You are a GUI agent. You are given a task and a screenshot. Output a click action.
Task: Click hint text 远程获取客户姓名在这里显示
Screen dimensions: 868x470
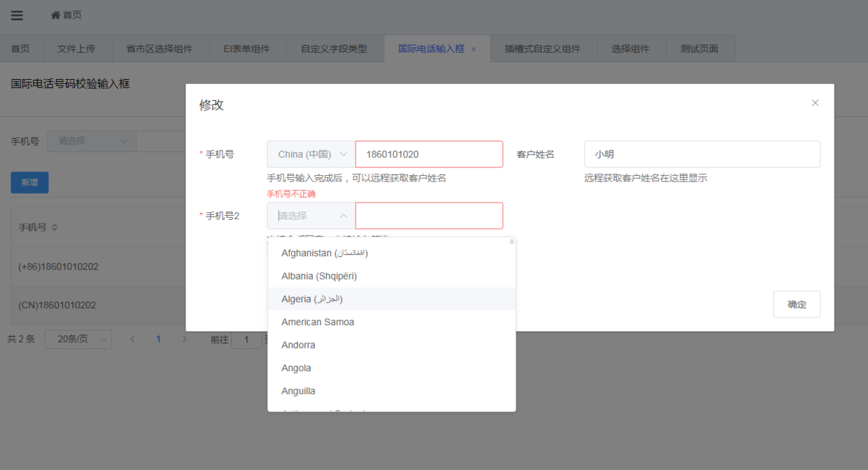646,178
